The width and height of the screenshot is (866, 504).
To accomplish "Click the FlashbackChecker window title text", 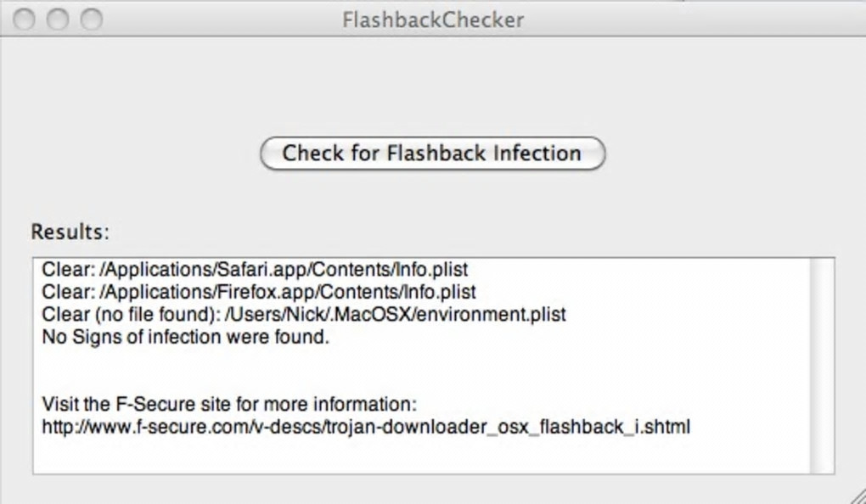I will (433, 19).
